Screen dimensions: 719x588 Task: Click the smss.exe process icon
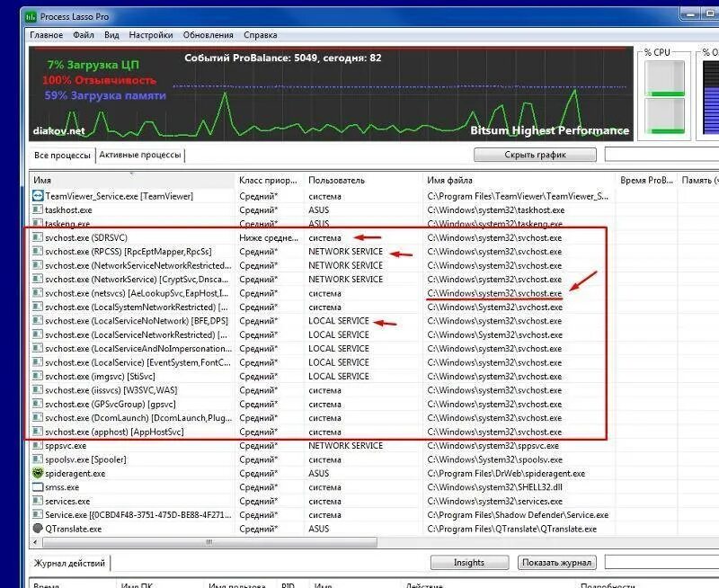click(x=38, y=487)
